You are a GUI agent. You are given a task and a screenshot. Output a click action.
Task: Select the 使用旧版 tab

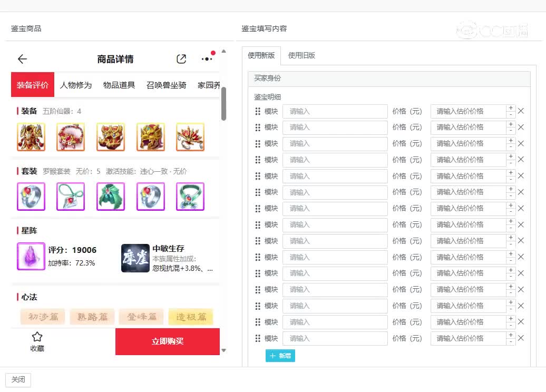click(x=301, y=55)
